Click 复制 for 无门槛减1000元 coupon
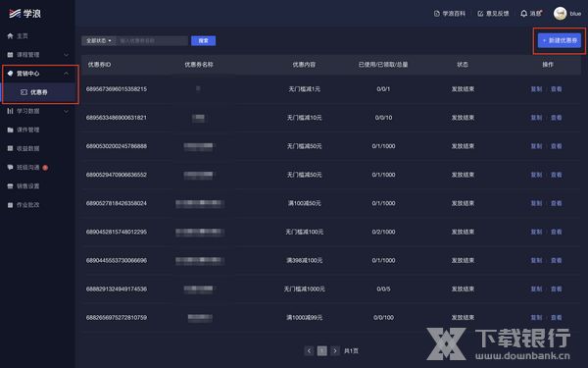This screenshot has height=368, width=588. [536, 289]
